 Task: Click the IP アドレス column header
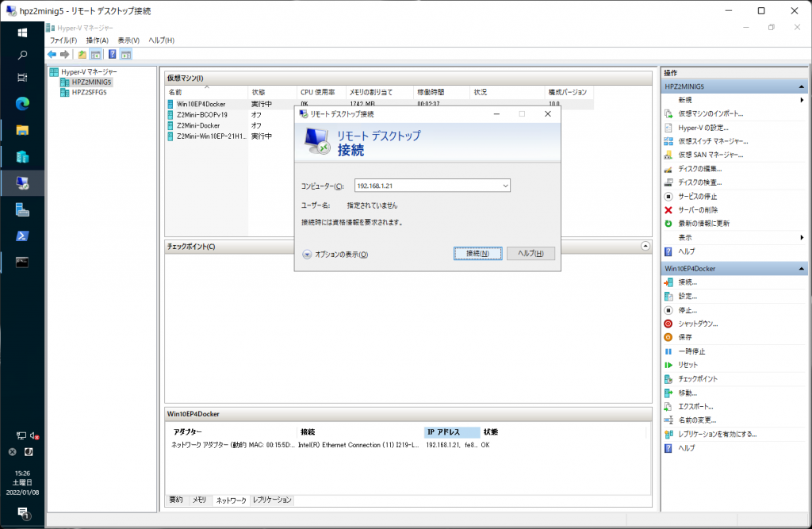point(451,432)
